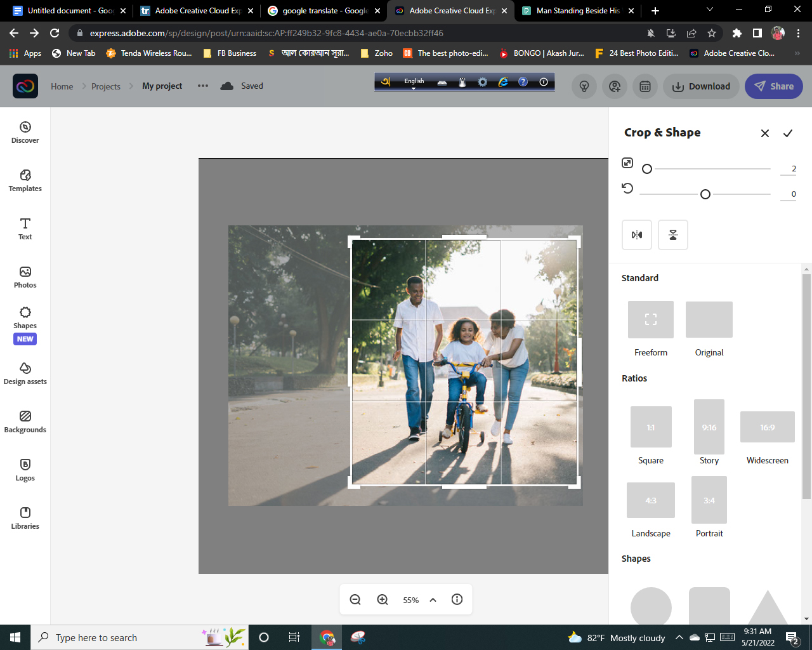Bookmark this page star icon
812x650 pixels.
click(712, 33)
